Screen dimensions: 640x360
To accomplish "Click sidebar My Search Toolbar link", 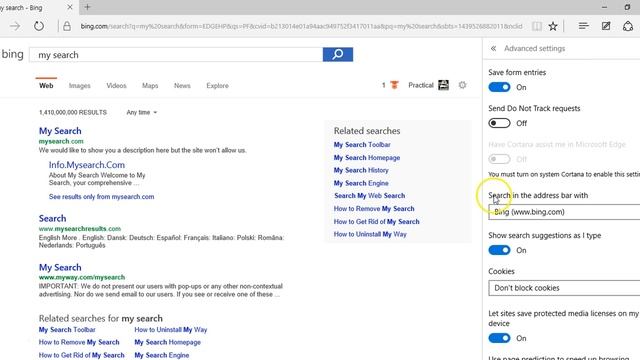I will 362,144.
